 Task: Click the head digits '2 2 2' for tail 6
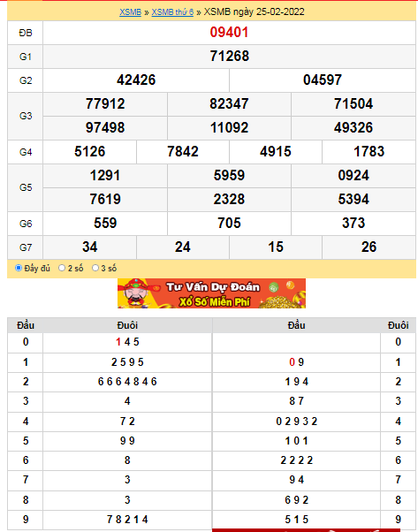(297, 460)
